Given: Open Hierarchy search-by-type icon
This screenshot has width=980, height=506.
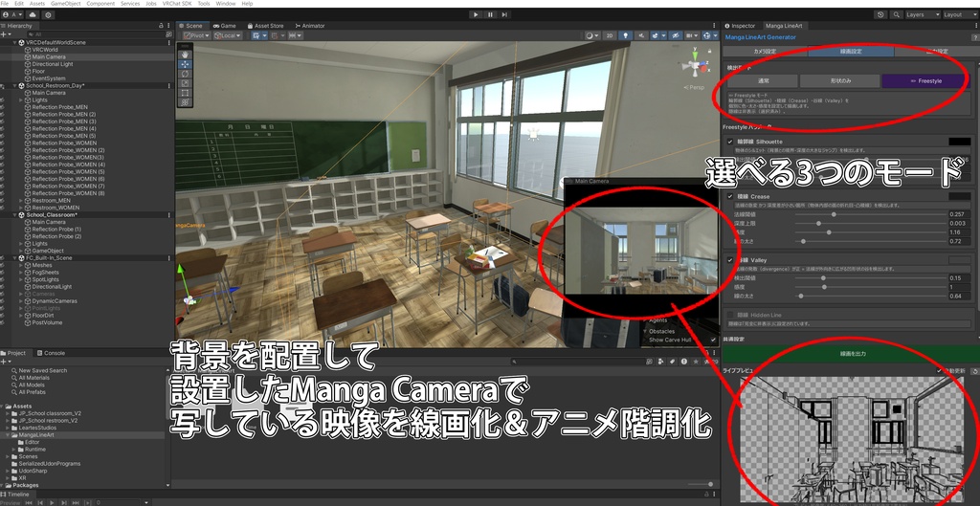Looking at the screenshot, I should [168, 34].
